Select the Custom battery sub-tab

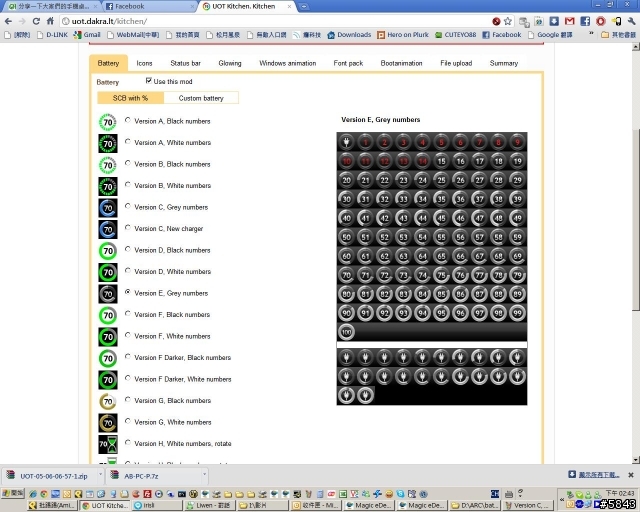tap(201, 98)
